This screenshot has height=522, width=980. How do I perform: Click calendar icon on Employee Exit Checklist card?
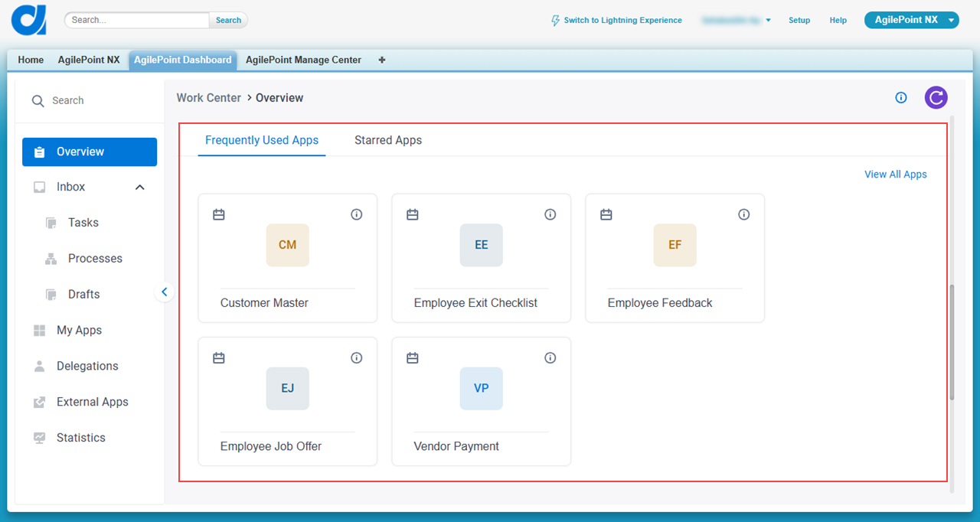coord(413,214)
